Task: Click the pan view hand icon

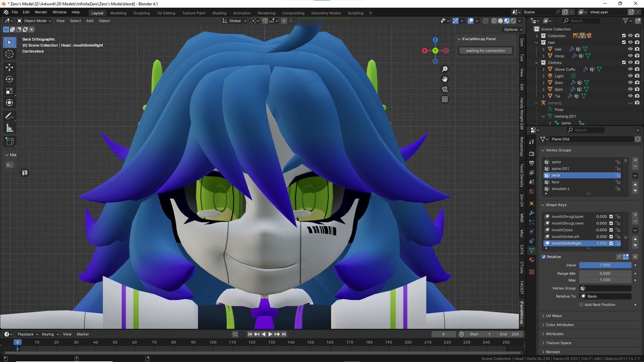Action: (445, 79)
